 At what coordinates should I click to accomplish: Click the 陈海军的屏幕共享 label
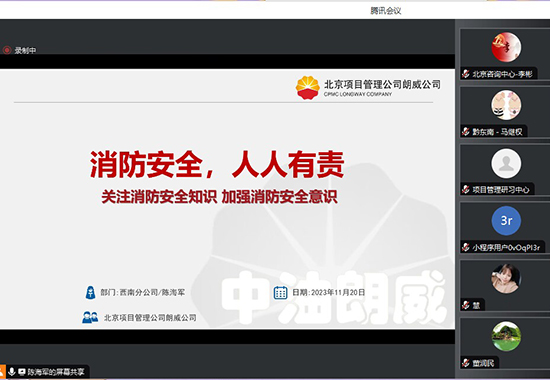pos(56,372)
